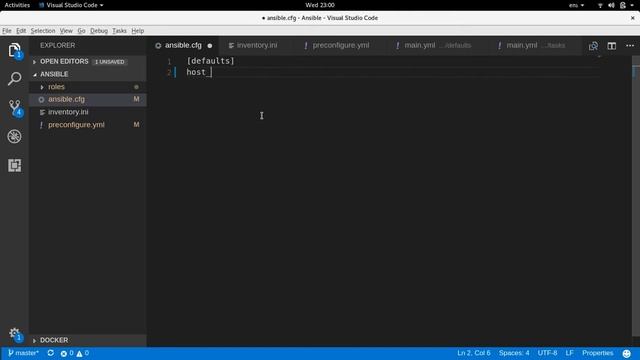This screenshot has width=640, height=360.
Task: Click the [defaults] line in the editor
Action: [x=211, y=61]
